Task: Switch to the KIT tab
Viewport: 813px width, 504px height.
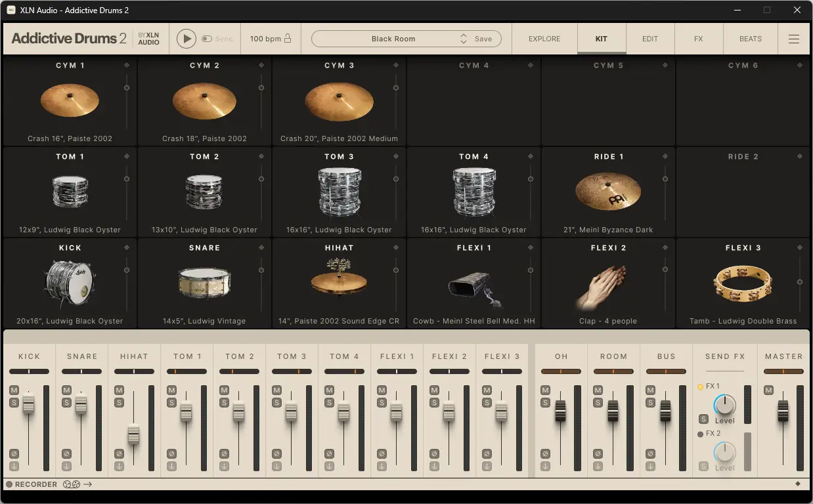Action: click(x=602, y=39)
